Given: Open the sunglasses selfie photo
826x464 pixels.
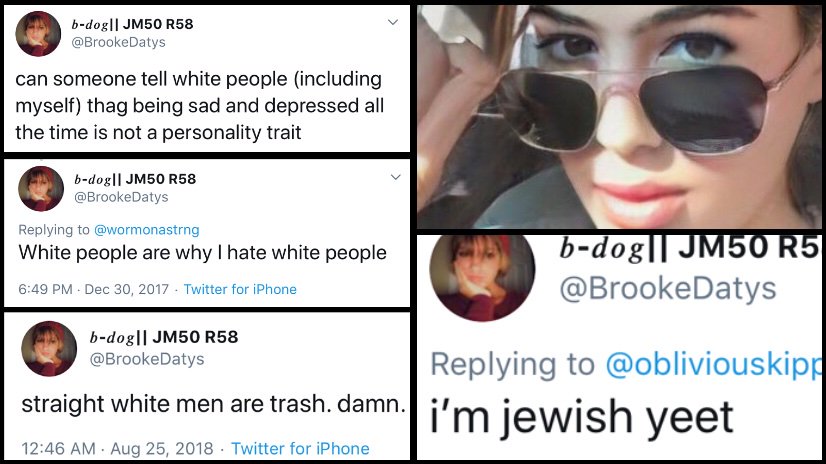Looking at the screenshot, I should tap(619, 116).
